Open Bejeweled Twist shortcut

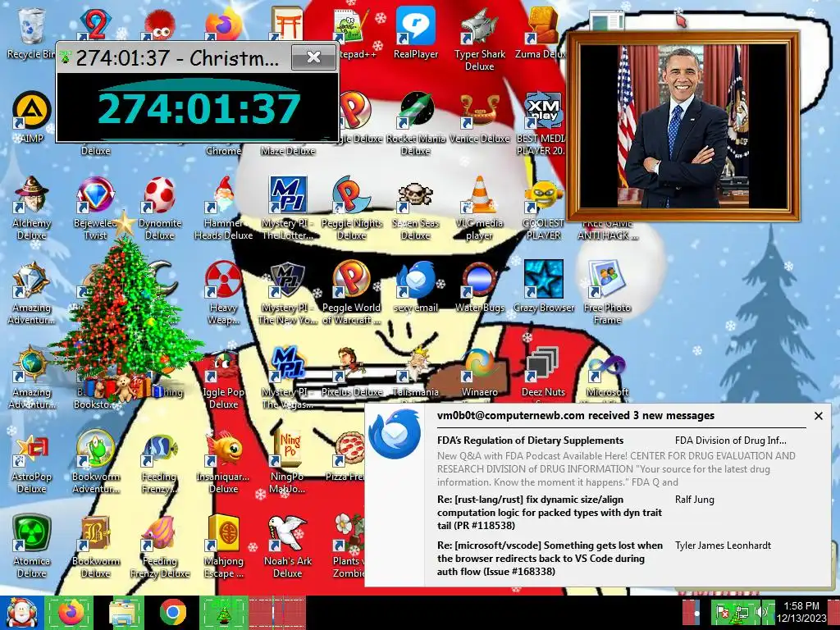pyautogui.click(x=95, y=208)
